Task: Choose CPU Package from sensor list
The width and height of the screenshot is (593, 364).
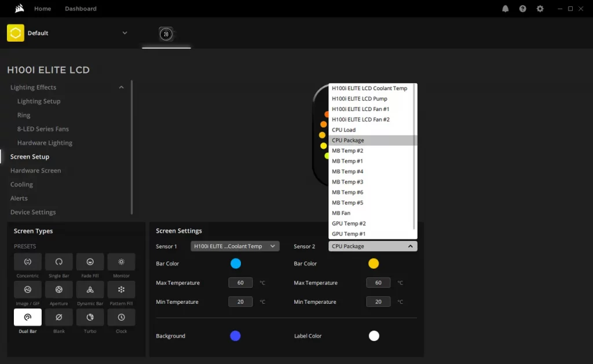Action: (371, 140)
